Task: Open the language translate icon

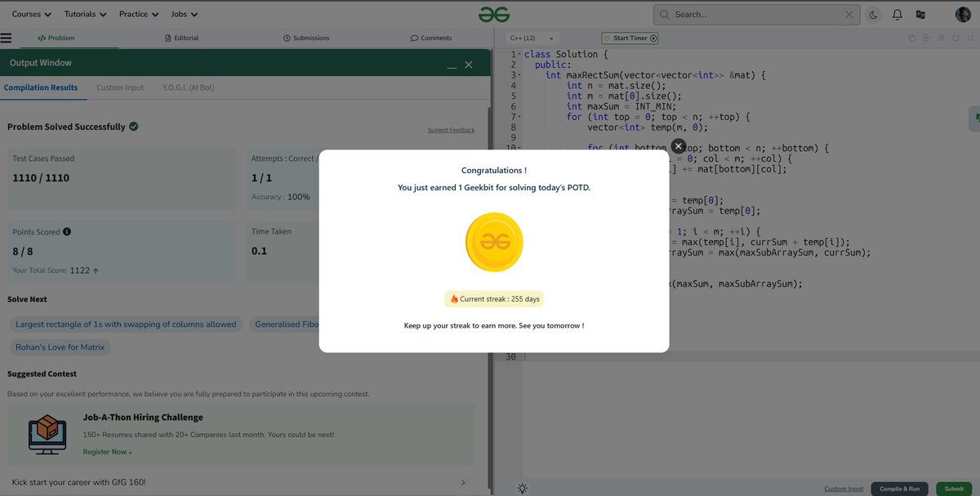Action: (x=920, y=14)
